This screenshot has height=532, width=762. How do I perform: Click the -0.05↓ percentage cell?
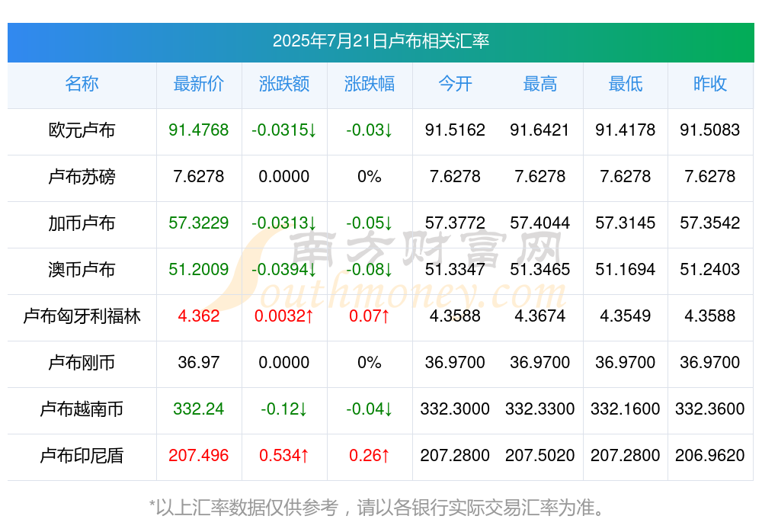pos(370,223)
